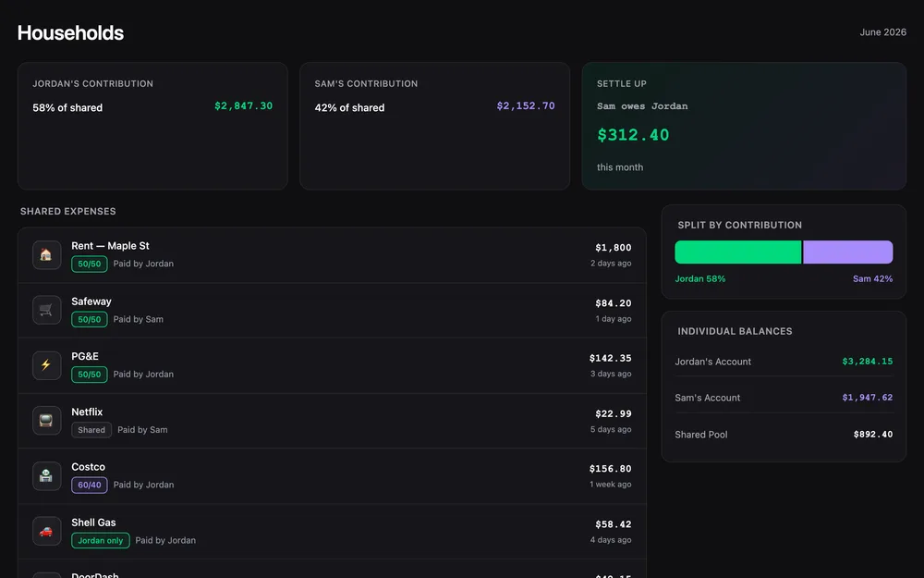Click the $2,847.30 Jordan contribution amount
The width and height of the screenshot is (924, 578).
[x=243, y=106]
